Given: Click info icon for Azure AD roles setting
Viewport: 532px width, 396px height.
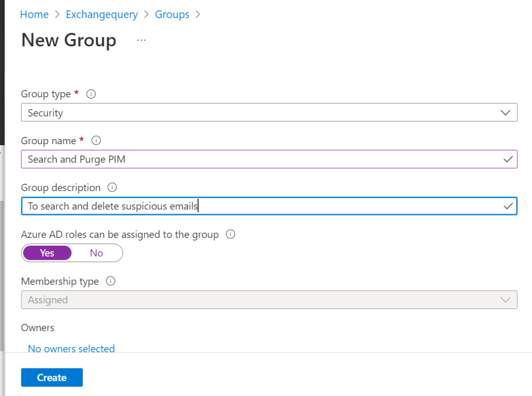Looking at the screenshot, I should pos(231,234).
